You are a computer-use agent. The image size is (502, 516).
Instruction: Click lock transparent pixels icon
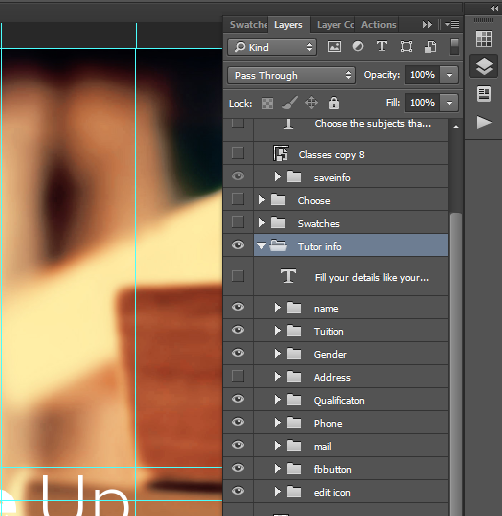267,103
